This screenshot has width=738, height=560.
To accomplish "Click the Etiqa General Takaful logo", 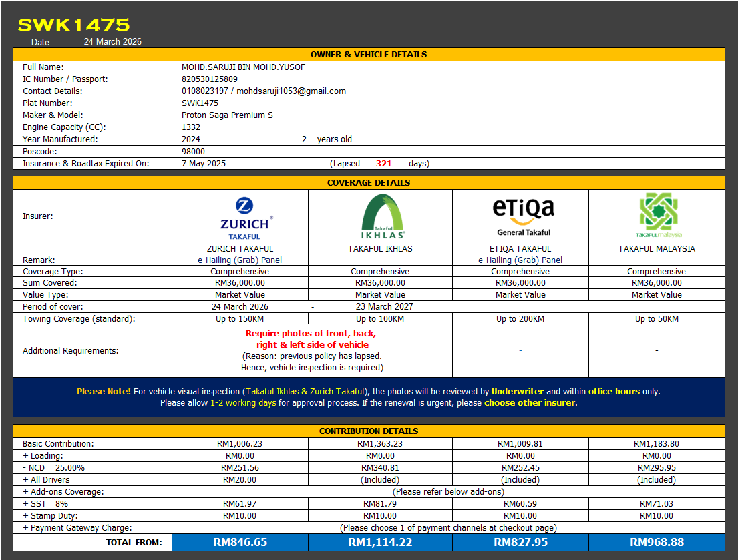I will coord(523,216).
